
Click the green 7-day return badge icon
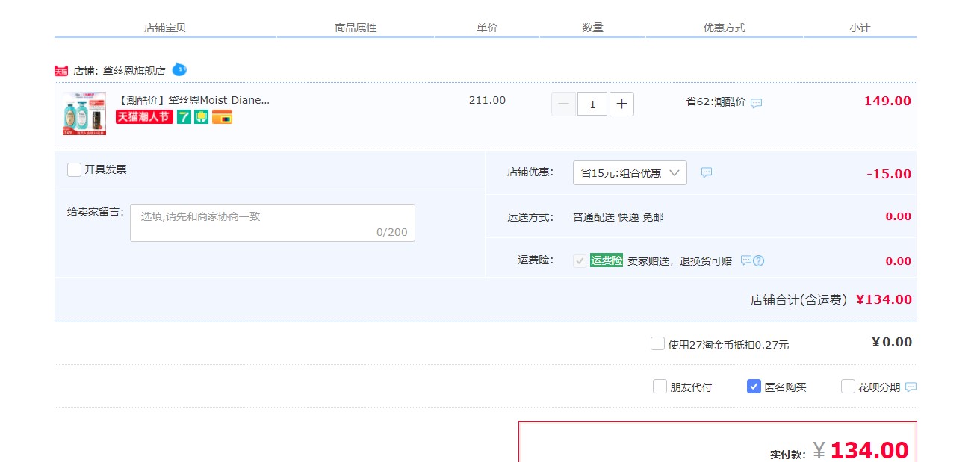point(184,117)
